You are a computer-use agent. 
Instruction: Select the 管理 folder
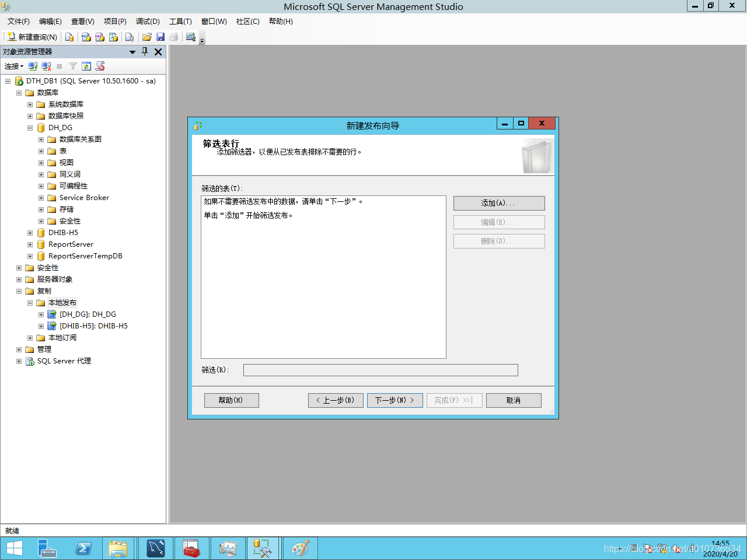click(x=44, y=349)
